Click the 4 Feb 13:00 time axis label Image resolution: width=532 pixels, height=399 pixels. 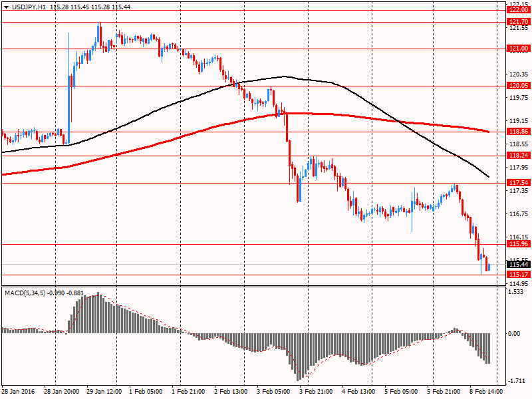coord(358,392)
